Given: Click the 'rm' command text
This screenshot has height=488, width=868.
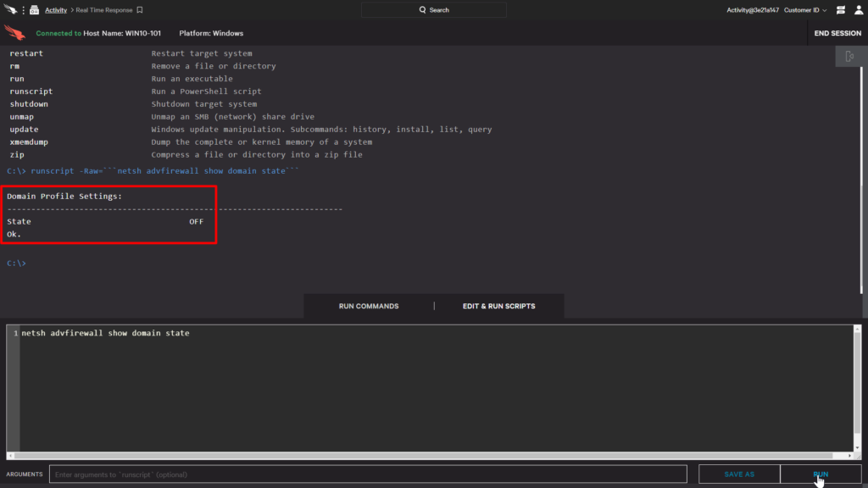Looking at the screenshot, I should pos(14,66).
